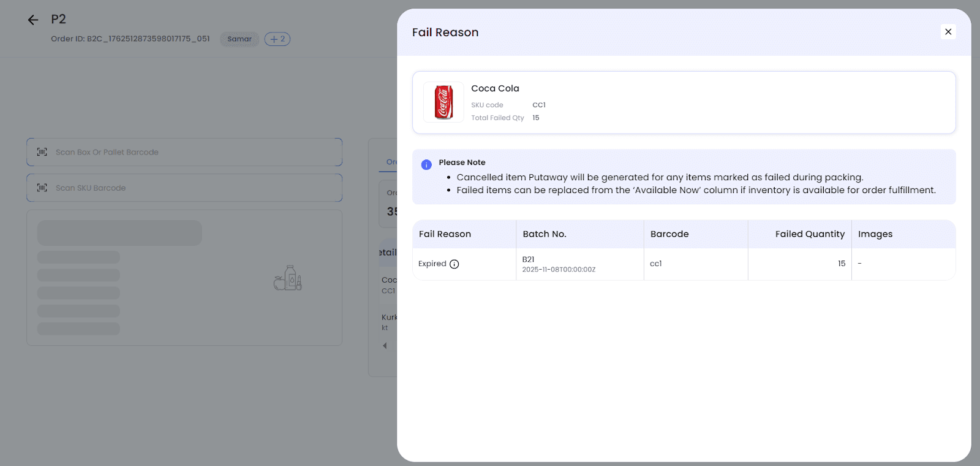Focus the Scan Box Or Pallet Barcode field
Screen dimensions: 980x466
click(x=190, y=152)
